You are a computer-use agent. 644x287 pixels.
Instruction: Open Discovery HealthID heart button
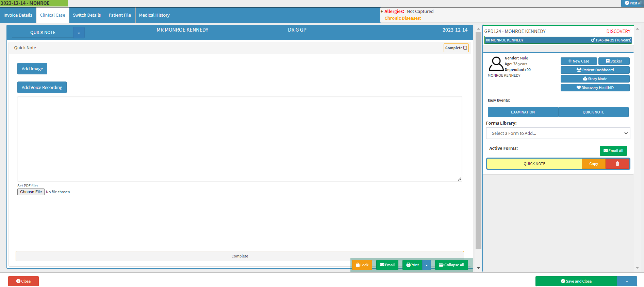(595, 88)
